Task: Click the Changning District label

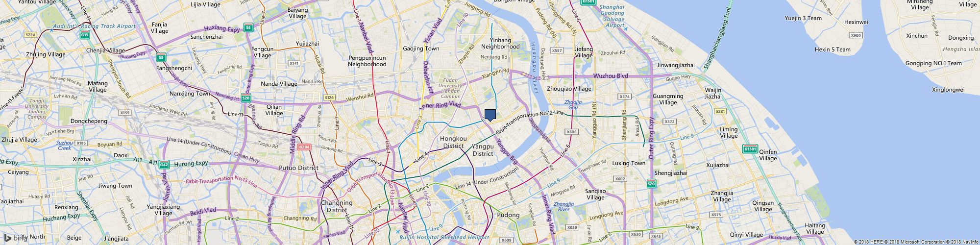Action: tap(337, 206)
